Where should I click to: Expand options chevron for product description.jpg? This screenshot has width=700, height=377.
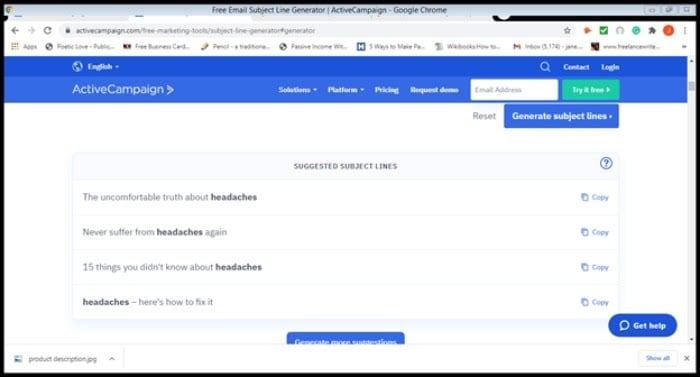click(x=112, y=359)
